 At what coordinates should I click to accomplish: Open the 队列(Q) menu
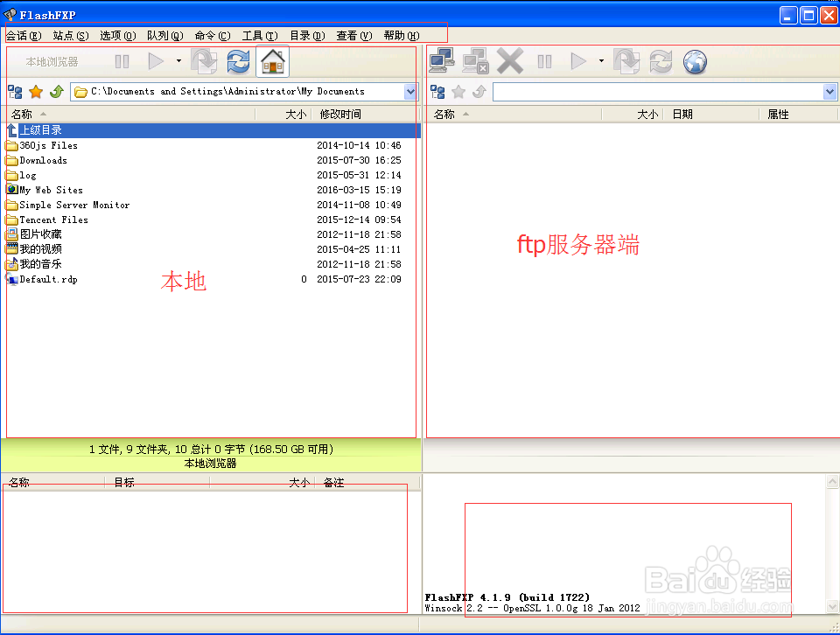point(165,35)
